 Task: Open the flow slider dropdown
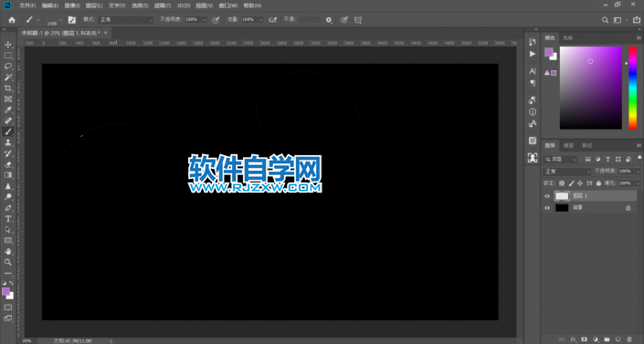[261, 20]
